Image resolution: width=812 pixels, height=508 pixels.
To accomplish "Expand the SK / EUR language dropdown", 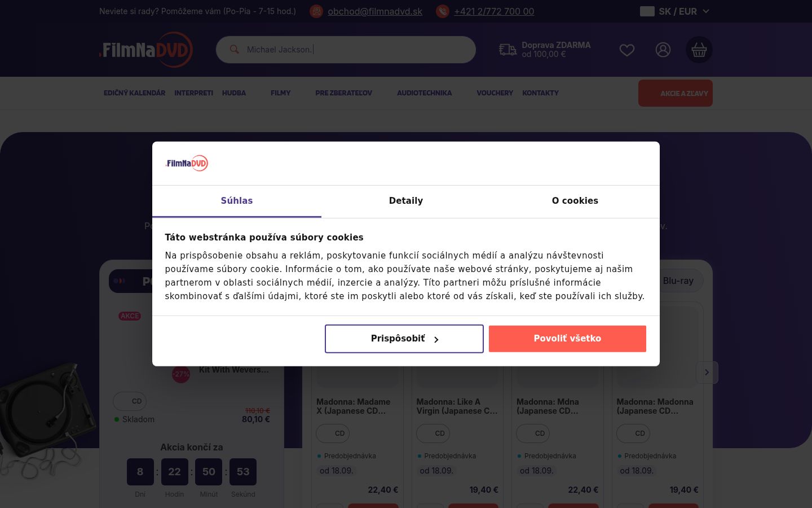I will click(675, 11).
